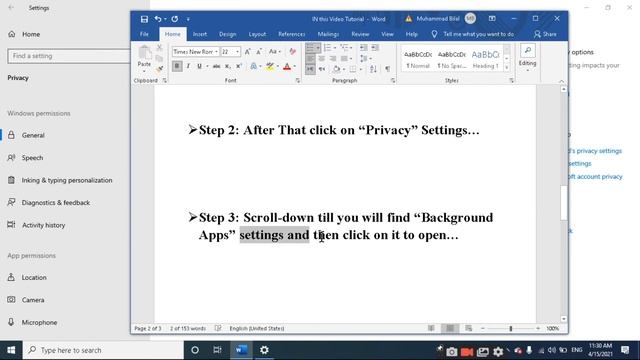Expand the Multilevel List dropdown
This screenshot has width=640, height=360.
point(351,48)
